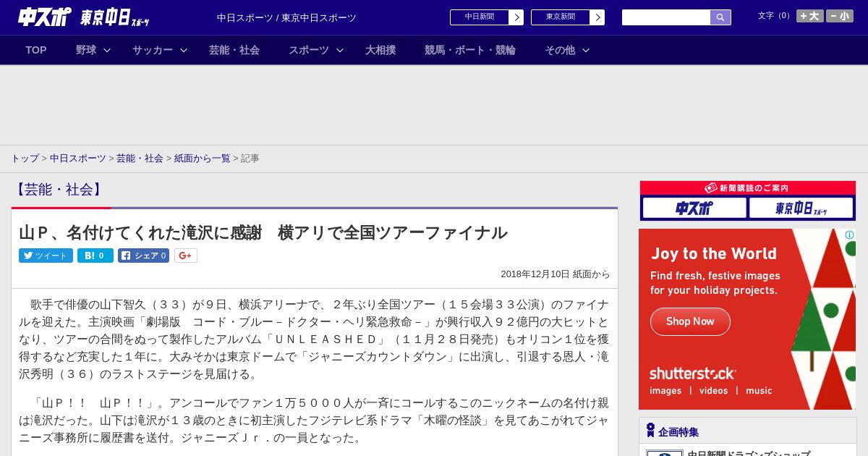Bookmark article with Hatena B! button
This screenshot has height=456, width=868.
(x=95, y=256)
